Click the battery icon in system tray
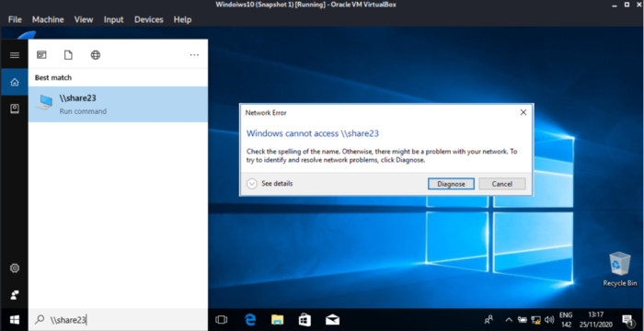 click(522, 319)
